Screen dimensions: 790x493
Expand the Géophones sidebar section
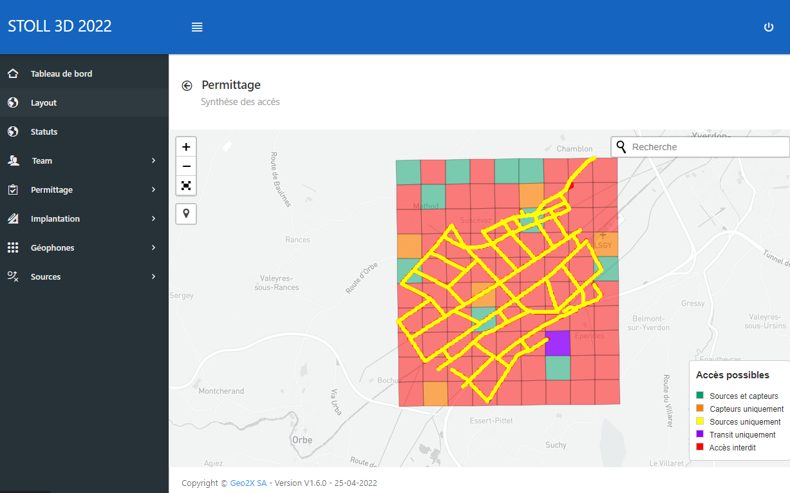pos(153,248)
